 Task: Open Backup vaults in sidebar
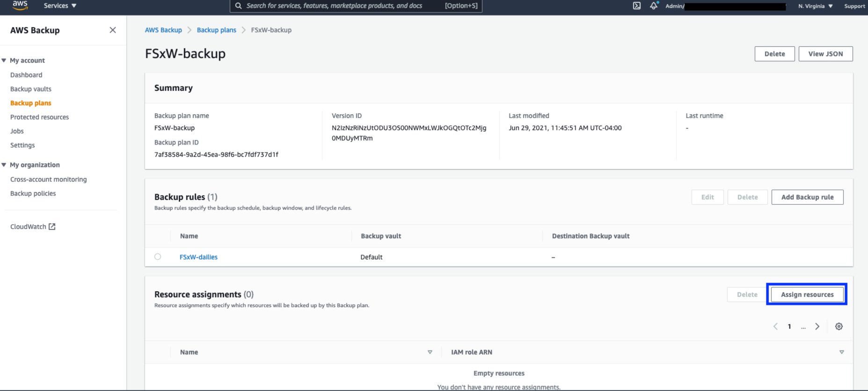pyautogui.click(x=31, y=89)
